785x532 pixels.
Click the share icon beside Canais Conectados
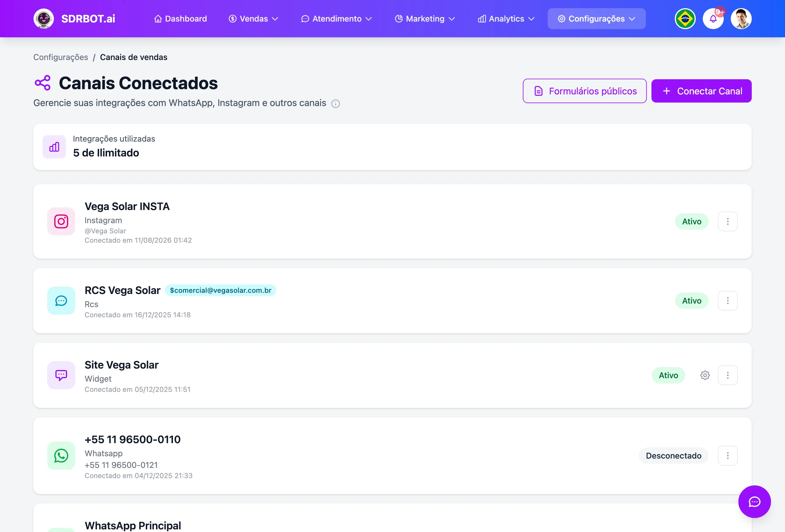(x=43, y=83)
